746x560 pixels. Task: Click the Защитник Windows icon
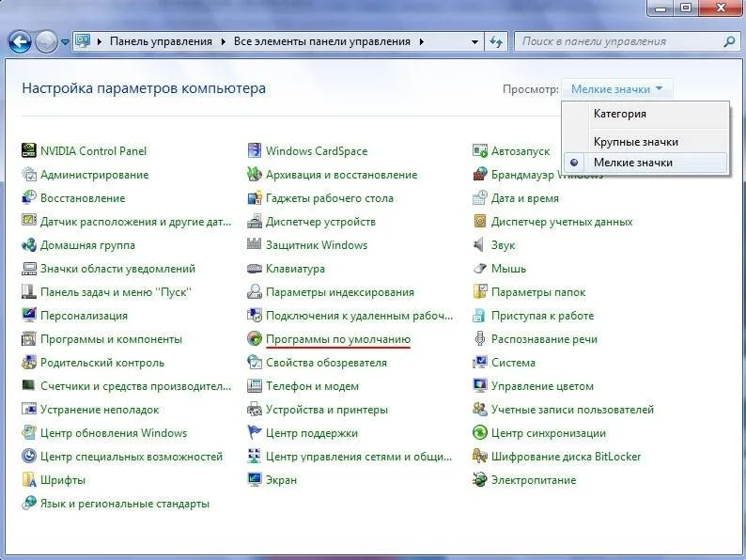[255, 244]
